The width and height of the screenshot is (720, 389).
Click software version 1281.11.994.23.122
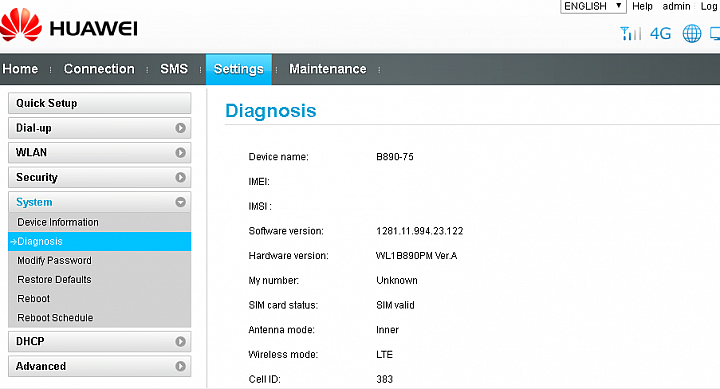click(420, 231)
